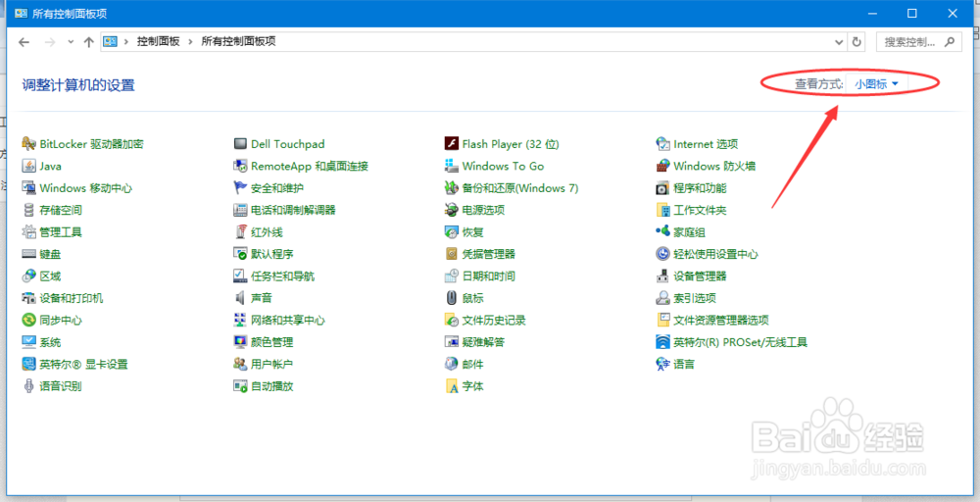Open the 疑难解答 link

pyautogui.click(x=483, y=342)
